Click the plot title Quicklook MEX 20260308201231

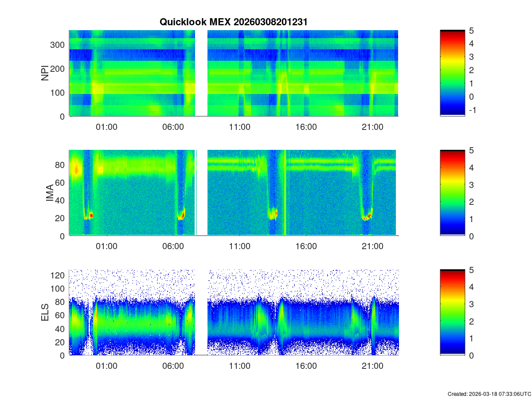233,22
